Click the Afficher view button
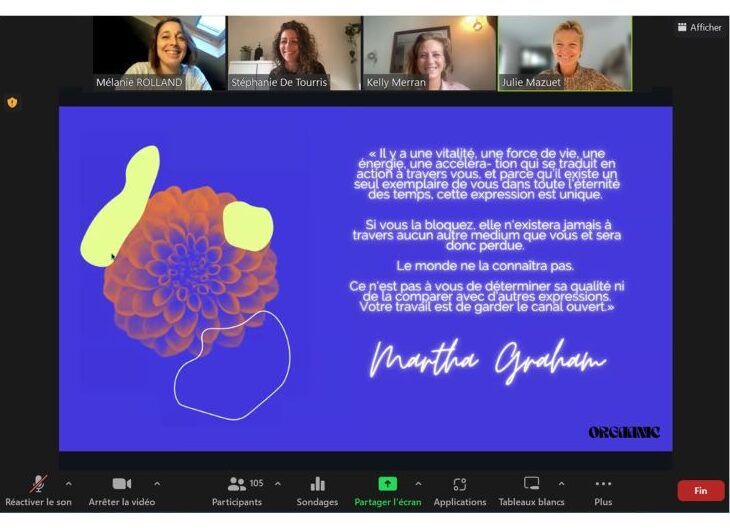The image size is (730, 530). point(699,28)
